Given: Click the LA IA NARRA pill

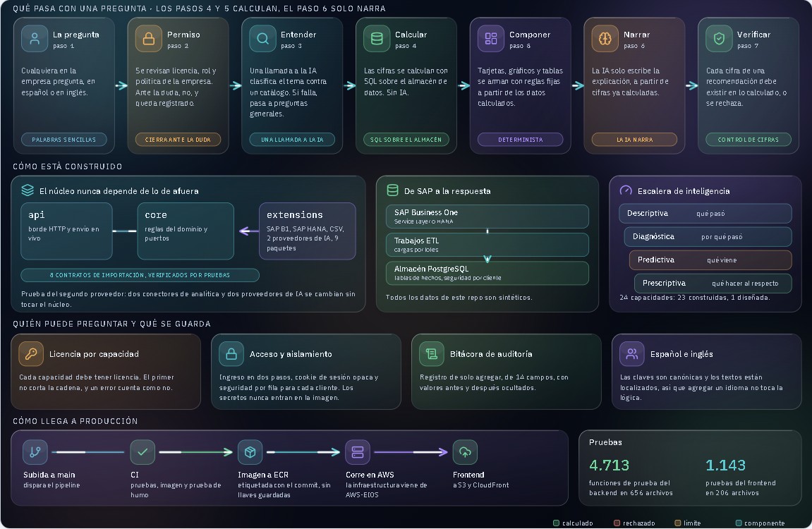Looking at the screenshot, I should pos(634,140).
